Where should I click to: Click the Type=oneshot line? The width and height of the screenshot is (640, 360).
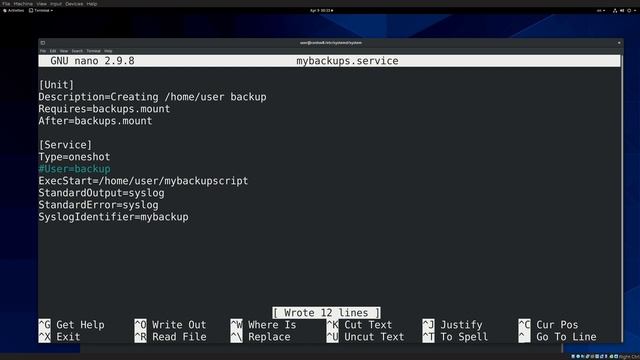pyautogui.click(x=74, y=157)
